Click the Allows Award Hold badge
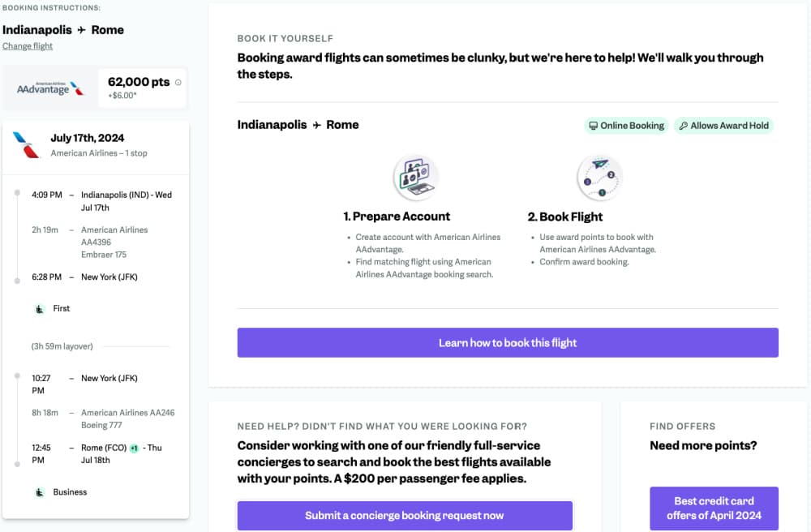 click(x=723, y=126)
